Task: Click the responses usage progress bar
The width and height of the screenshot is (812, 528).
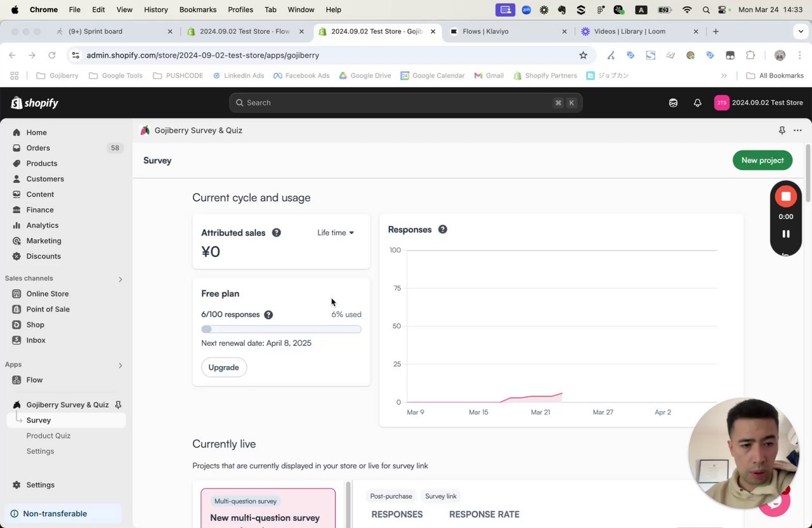Action: [x=281, y=329]
